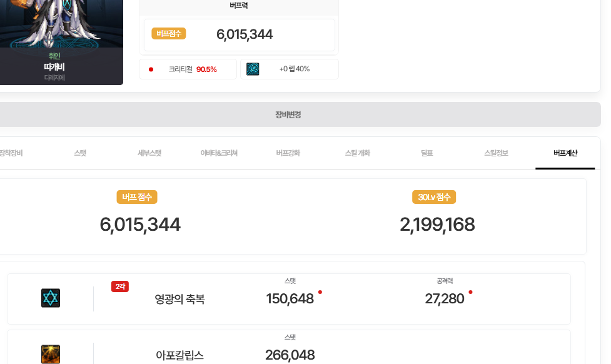Click the 영광의 축복 hexagram skill icon
This screenshot has width=611, height=364.
[x=51, y=298]
